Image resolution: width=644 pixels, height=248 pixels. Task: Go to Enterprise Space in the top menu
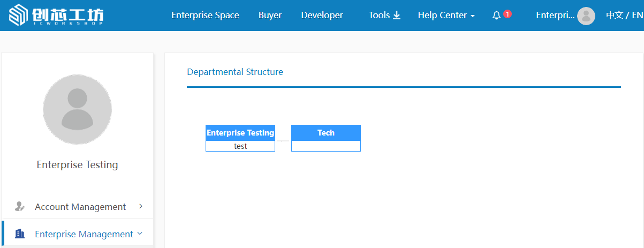[205, 16]
